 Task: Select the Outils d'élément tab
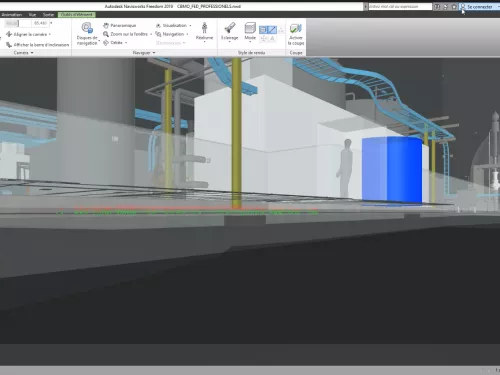77,15
